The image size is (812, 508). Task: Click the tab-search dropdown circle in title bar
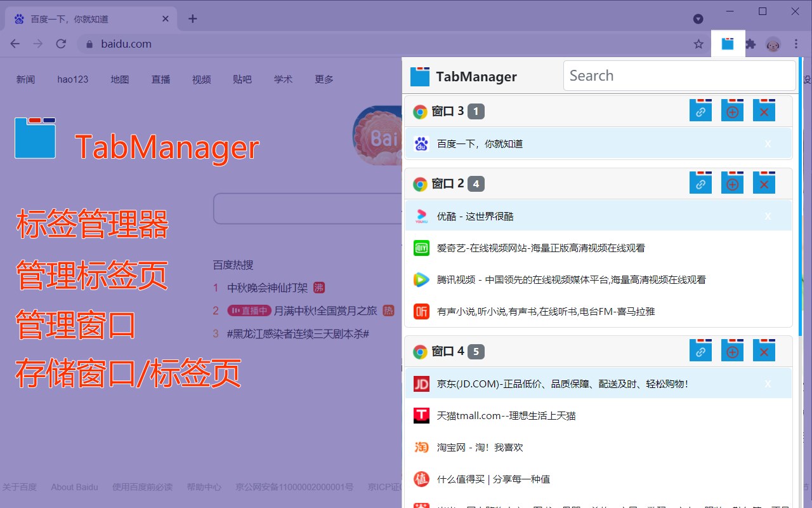698,18
